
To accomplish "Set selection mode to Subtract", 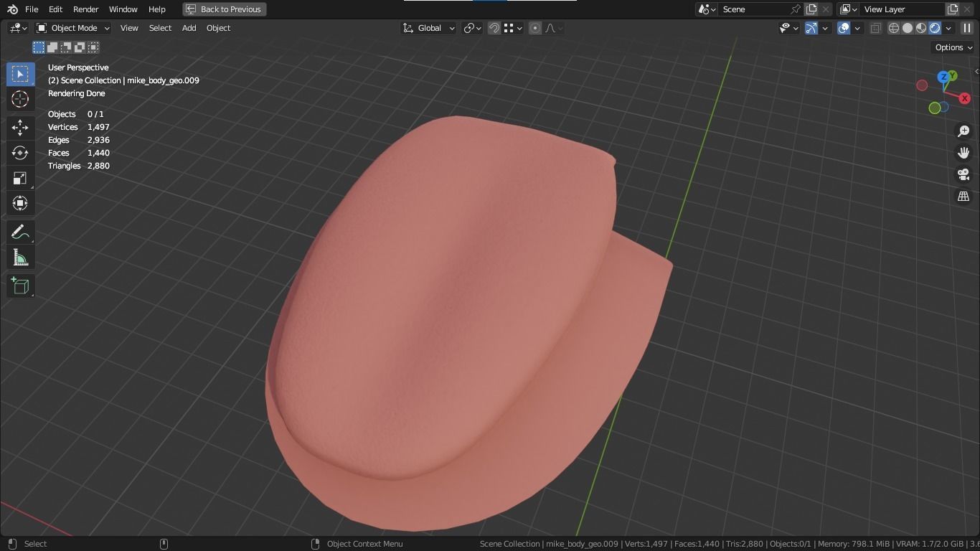I will (66, 47).
